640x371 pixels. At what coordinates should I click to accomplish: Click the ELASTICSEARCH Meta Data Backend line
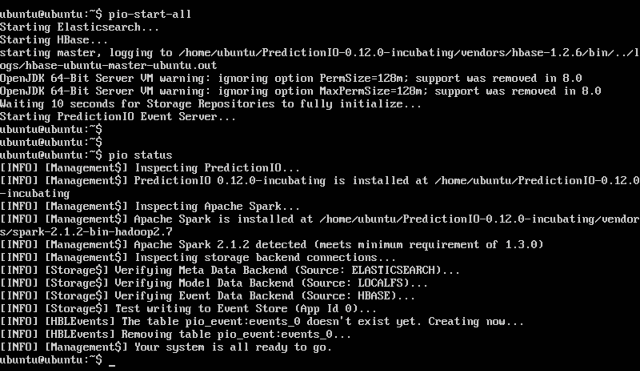(230, 271)
